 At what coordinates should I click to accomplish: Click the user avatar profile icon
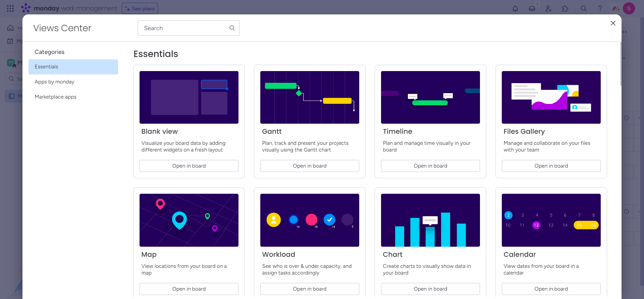click(629, 8)
